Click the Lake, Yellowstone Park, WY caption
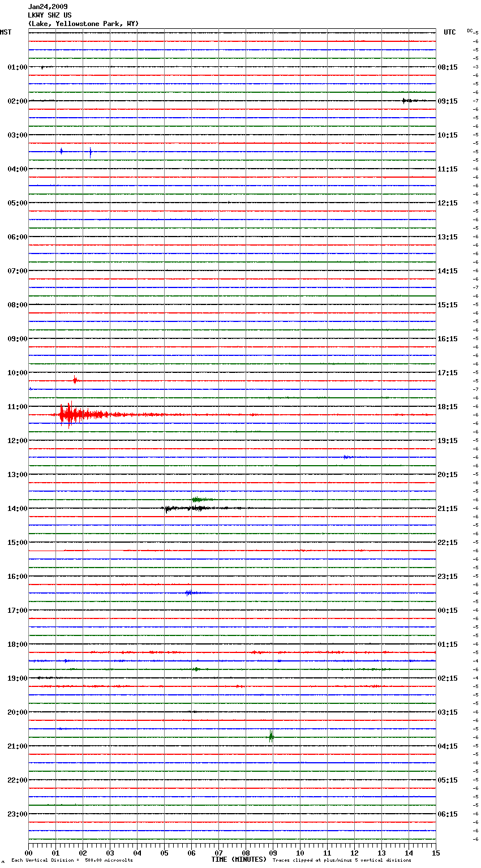This screenshot has height=868, width=481. pos(83,24)
